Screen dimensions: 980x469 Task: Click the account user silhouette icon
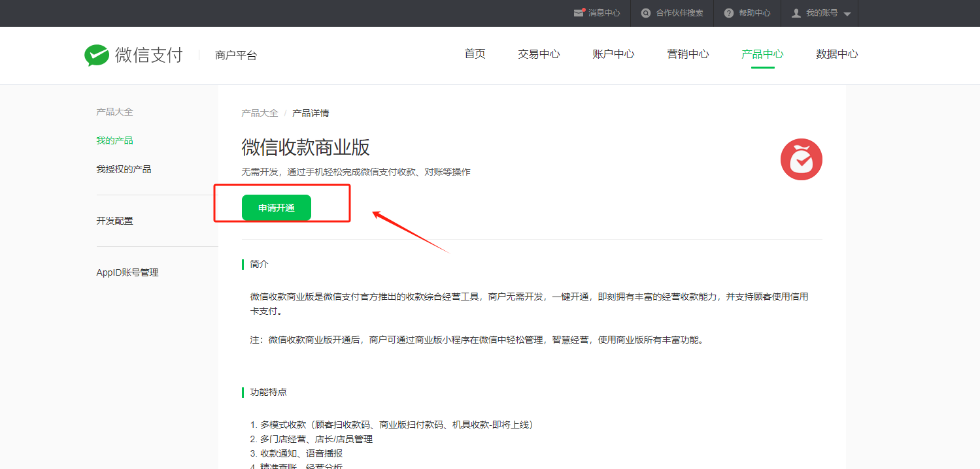tap(796, 13)
